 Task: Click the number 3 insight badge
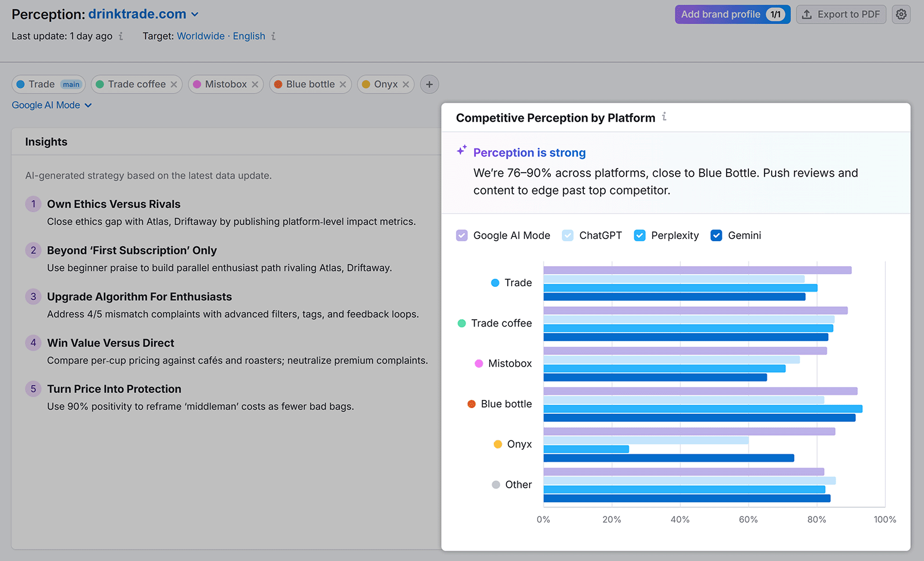coord(33,296)
